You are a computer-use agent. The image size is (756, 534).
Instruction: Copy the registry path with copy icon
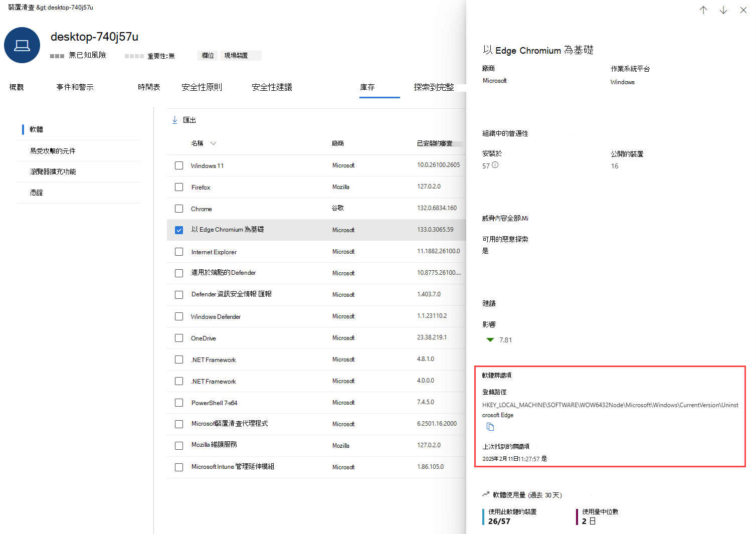490,427
